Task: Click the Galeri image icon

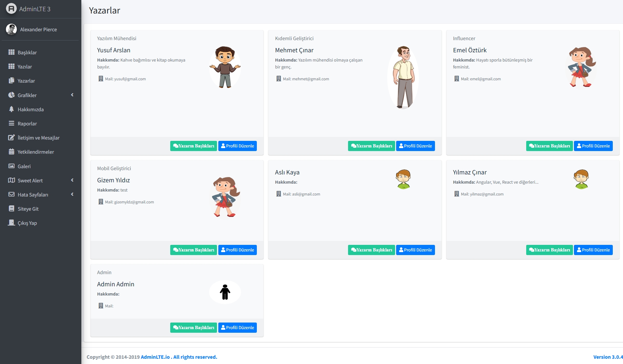Action: tap(12, 166)
